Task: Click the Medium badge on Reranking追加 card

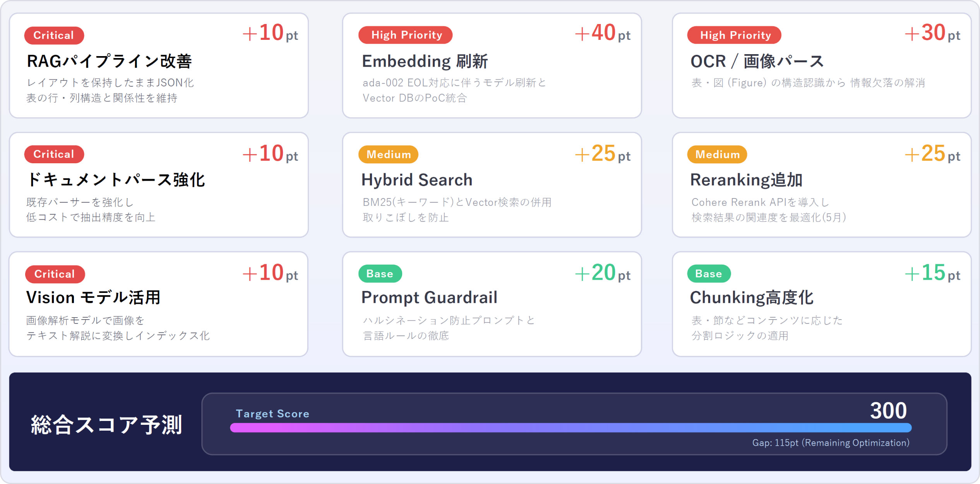Action: (x=717, y=154)
